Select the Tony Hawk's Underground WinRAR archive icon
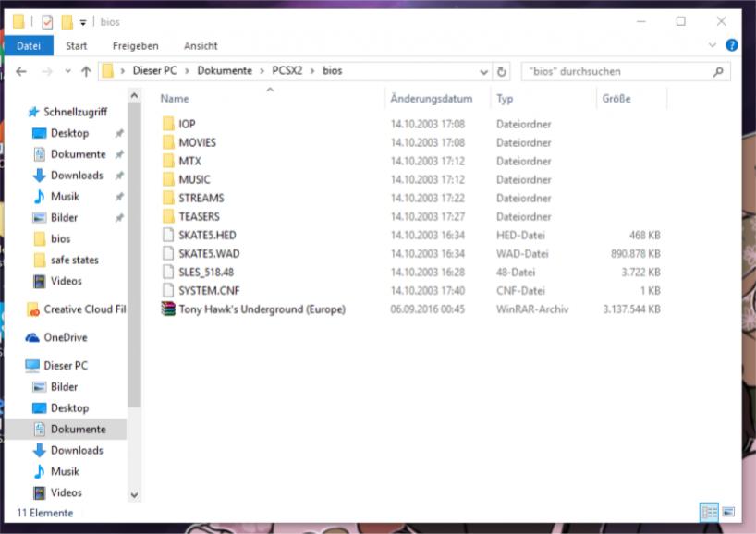Image resolution: width=756 pixels, height=534 pixels. 168,309
